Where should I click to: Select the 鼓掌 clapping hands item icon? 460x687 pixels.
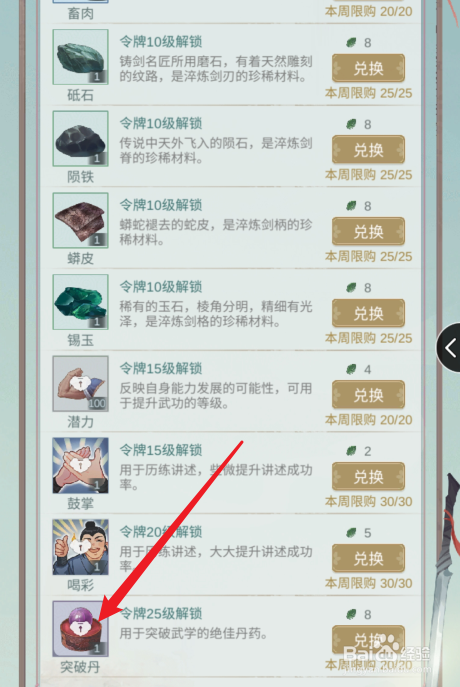tap(81, 465)
